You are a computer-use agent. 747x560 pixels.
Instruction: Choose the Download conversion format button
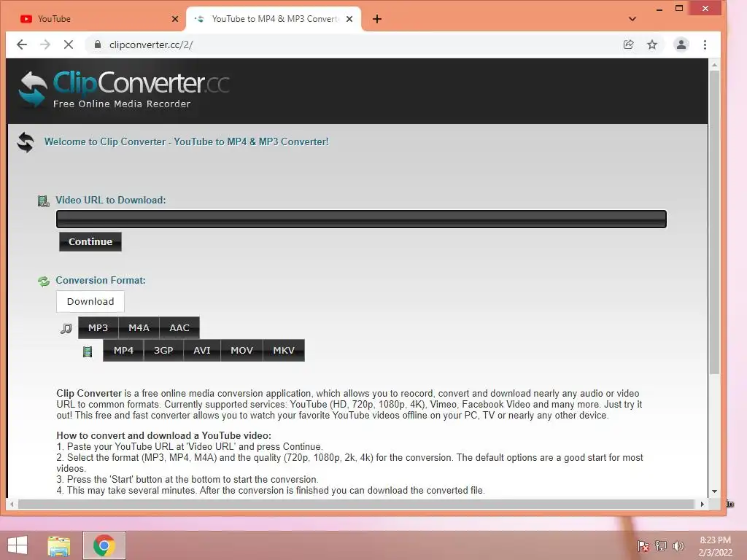pyautogui.click(x=90, y=301)
